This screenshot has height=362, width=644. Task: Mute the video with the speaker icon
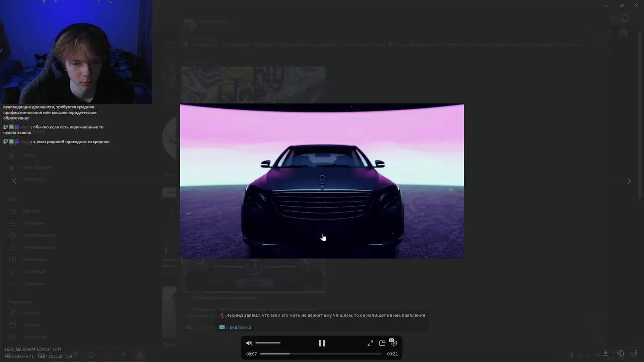tap(249, 343)
